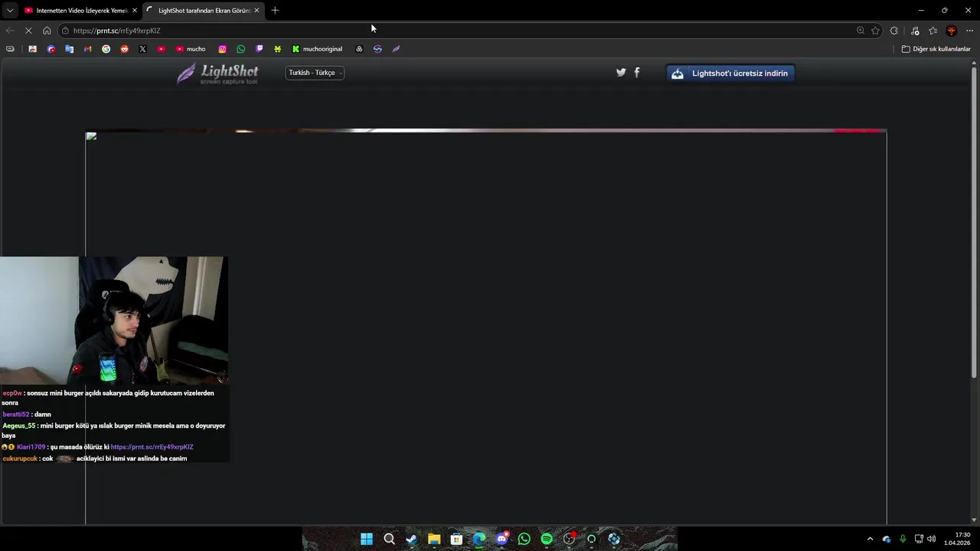
Task: Open the muchooriginal Kick bookmark
Action: [317, 49]
